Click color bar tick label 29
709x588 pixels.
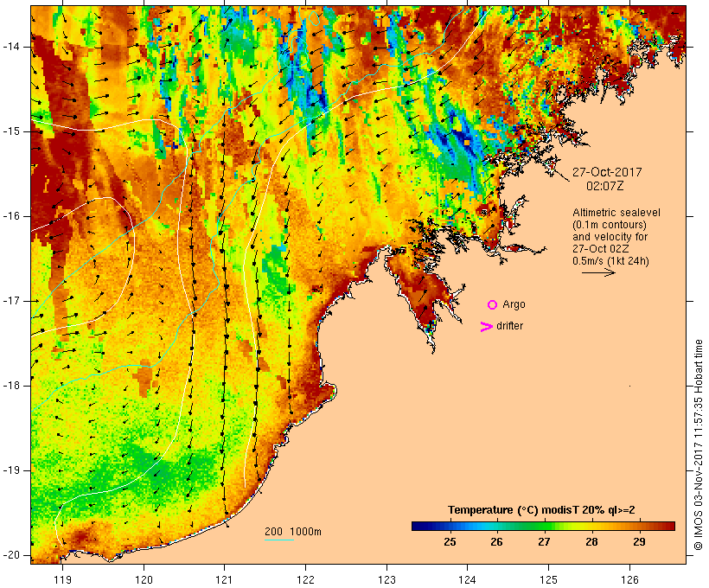(639, 542)
